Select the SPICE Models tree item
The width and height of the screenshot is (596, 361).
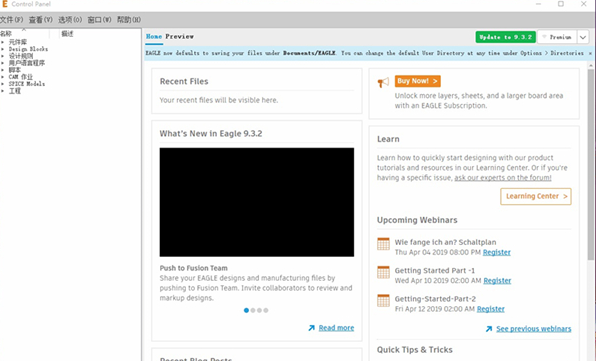coord(27,84)
